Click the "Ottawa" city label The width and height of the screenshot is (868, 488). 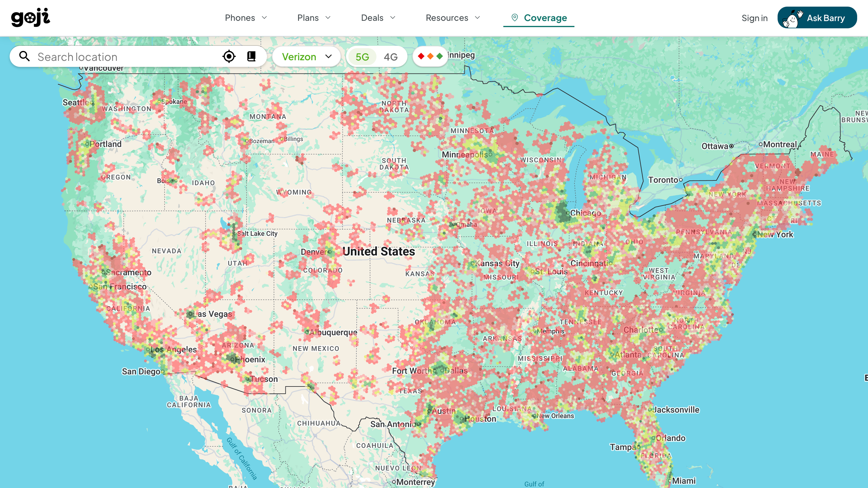click(x=715, y=146)
